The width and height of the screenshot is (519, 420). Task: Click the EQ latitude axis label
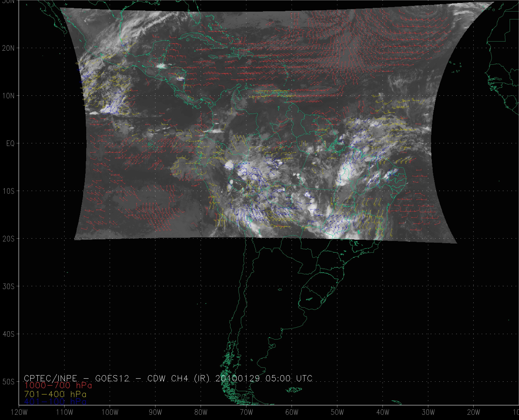coord(10,143)
